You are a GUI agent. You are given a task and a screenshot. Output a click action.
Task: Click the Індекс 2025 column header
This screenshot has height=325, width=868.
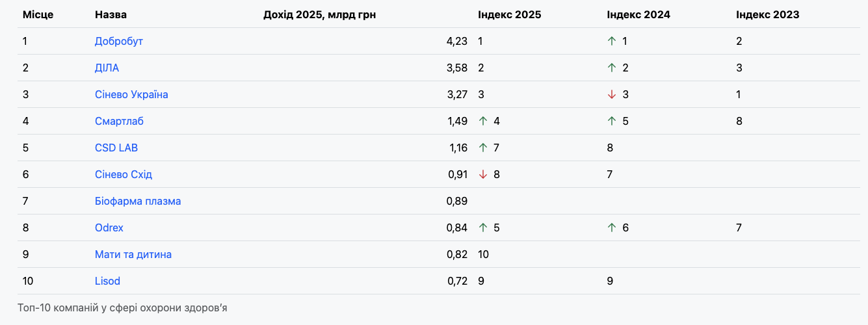point(509,14)
